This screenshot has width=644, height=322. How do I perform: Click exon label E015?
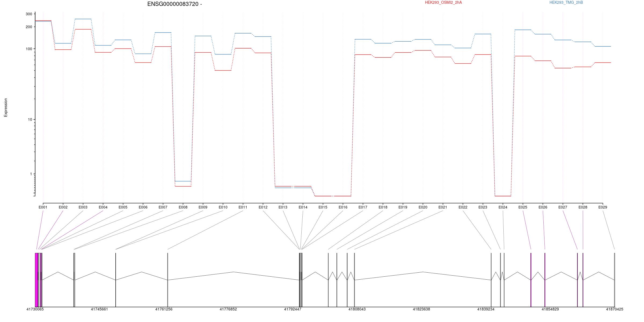point(323,207)
